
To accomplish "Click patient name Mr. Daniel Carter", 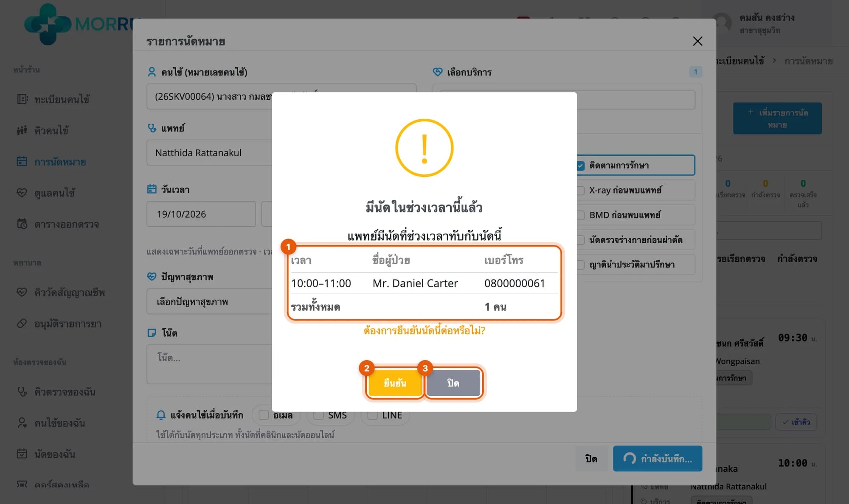I will [x=415, y=283].
